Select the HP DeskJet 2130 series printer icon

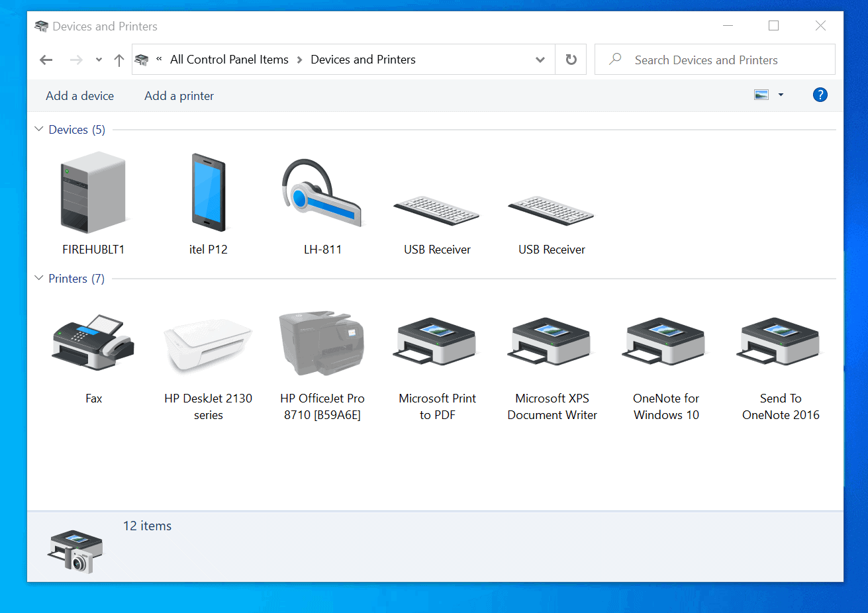(x=208, y=344)
